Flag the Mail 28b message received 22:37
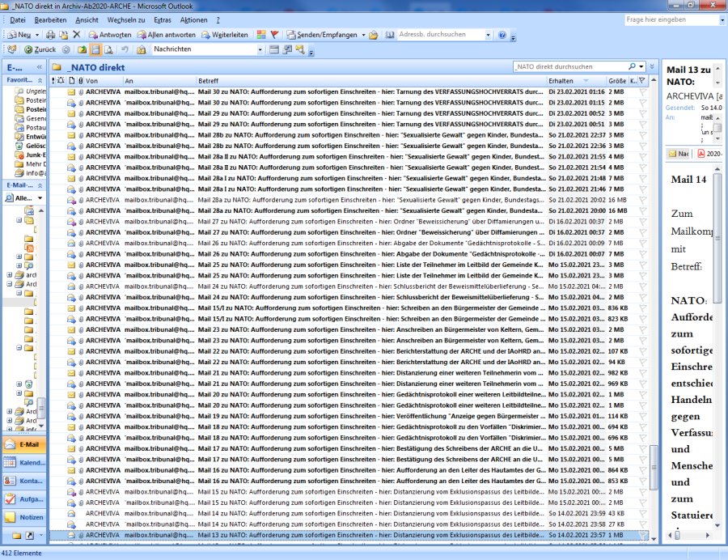This screenshot has height=560, width=728. click(x=642, y=135)
